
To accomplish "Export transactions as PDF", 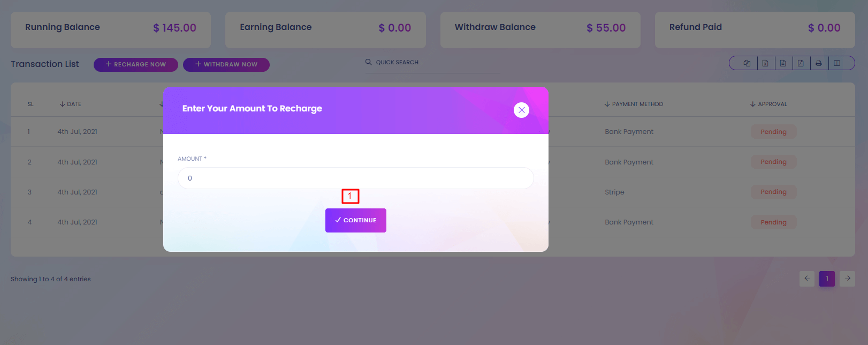I will coord(801,63).
